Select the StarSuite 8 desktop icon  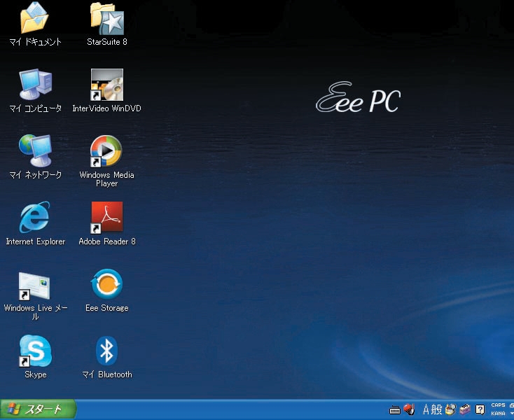[x=107, y=19]
